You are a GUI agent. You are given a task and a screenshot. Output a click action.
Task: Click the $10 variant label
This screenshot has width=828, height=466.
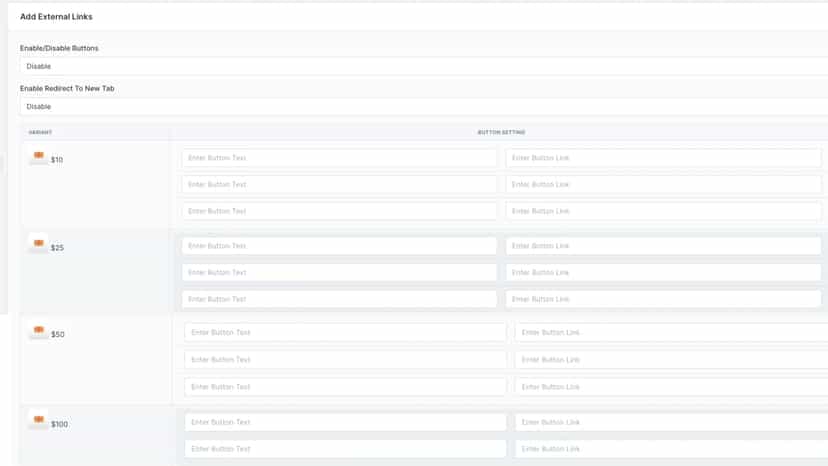tap(57, 160)
